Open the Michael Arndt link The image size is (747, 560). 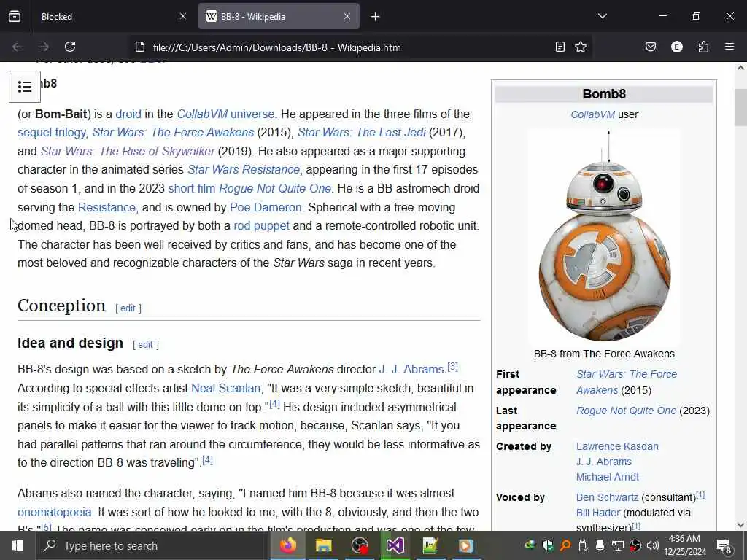point(608,477)
